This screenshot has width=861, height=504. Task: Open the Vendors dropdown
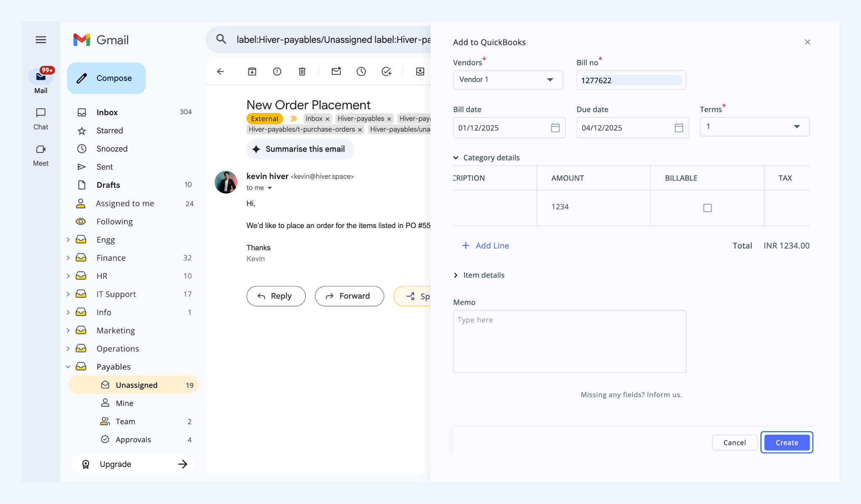pos(508,80)
